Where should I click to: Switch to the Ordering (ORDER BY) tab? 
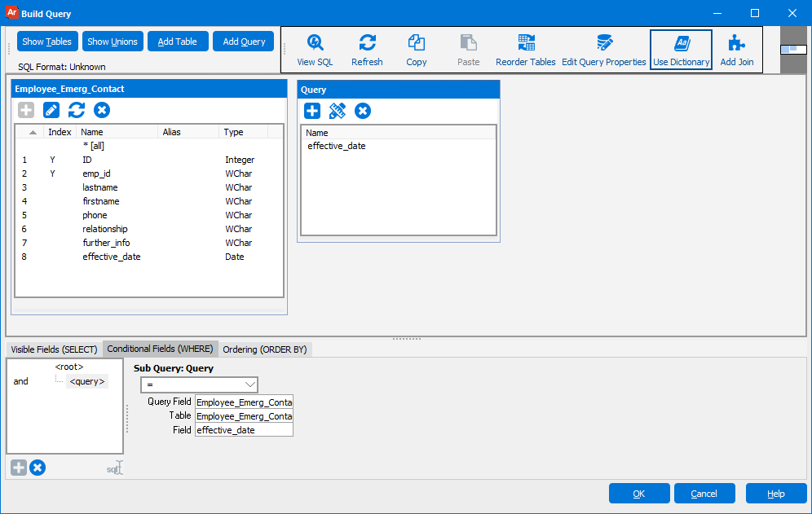[x=265, y=349]
